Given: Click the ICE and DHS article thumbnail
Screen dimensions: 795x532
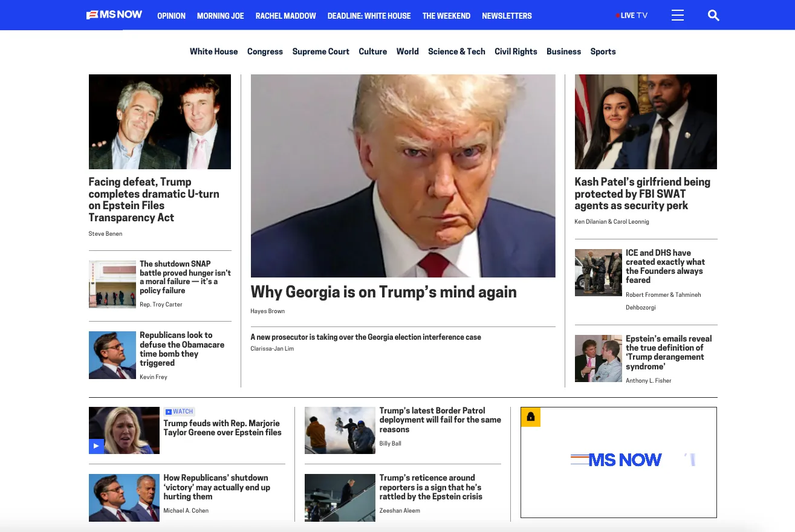Looking at the screenshot, I should [598, 273].
